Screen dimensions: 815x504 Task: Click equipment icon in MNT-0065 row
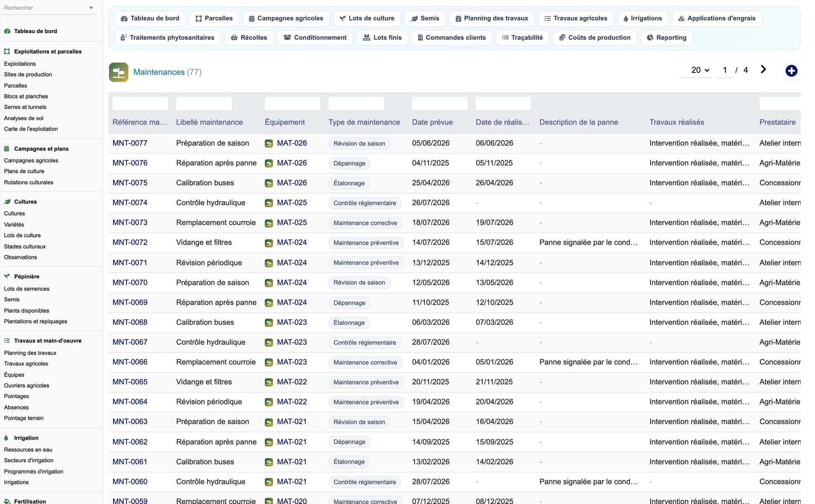(269, 382)
